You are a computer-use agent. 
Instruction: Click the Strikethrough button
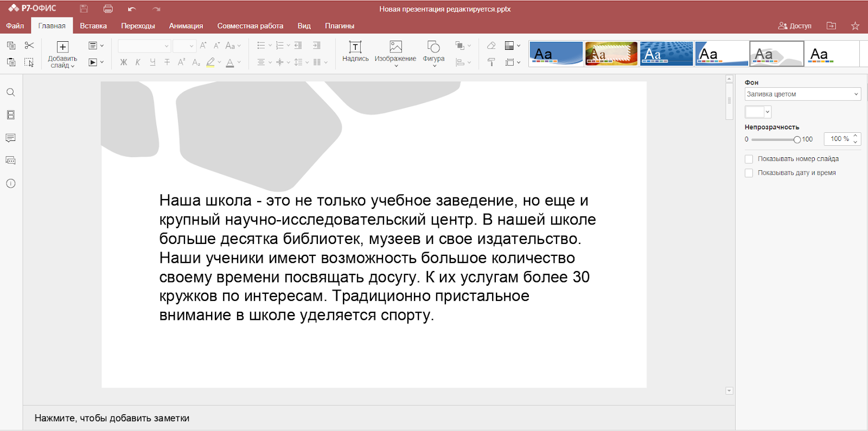pos(167,62)
